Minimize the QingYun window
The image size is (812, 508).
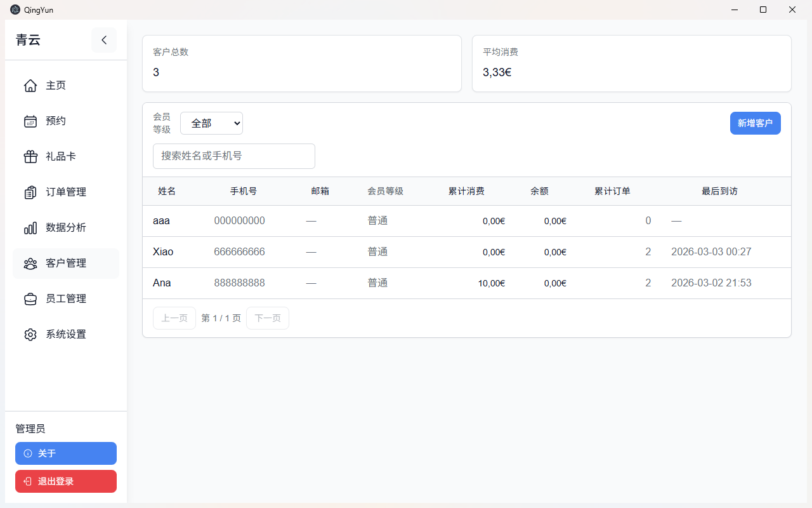[x=734, y=10]
